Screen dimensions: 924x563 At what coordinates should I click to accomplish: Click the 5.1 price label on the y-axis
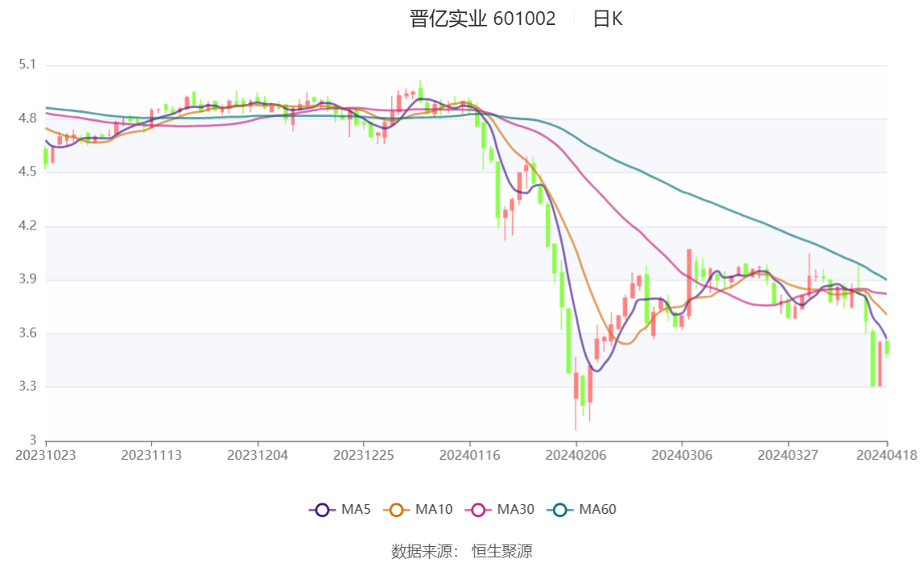(28, 64)
